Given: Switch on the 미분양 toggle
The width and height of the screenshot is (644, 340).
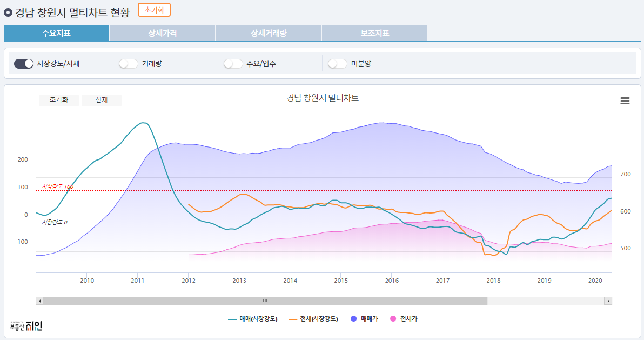Looking at the screenshot, I should 338,64.
